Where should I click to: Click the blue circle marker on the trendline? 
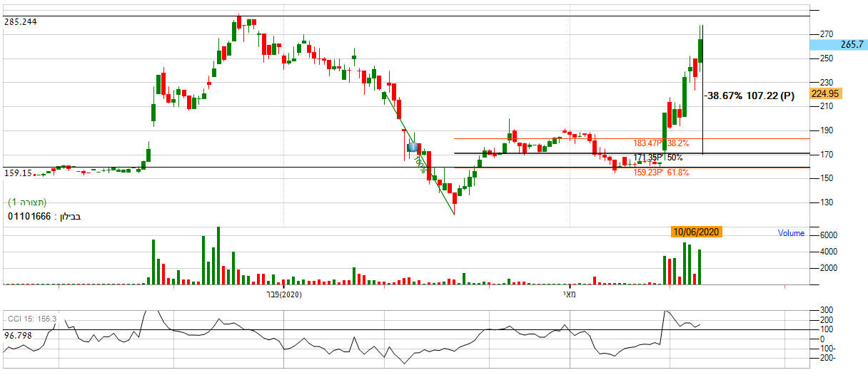pyautogui.click(x=413, y=148)
